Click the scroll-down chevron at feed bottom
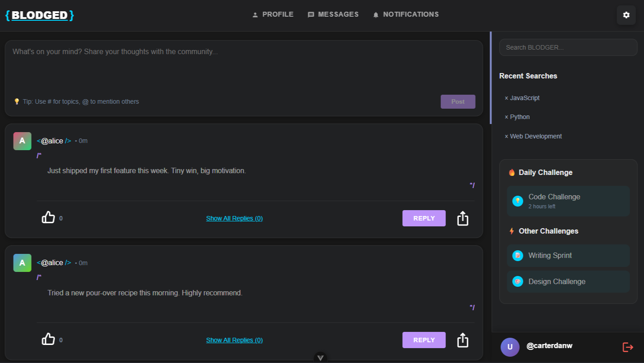This screenshot has height=363, width=644. pyautogui.click(x=320, y=358)
